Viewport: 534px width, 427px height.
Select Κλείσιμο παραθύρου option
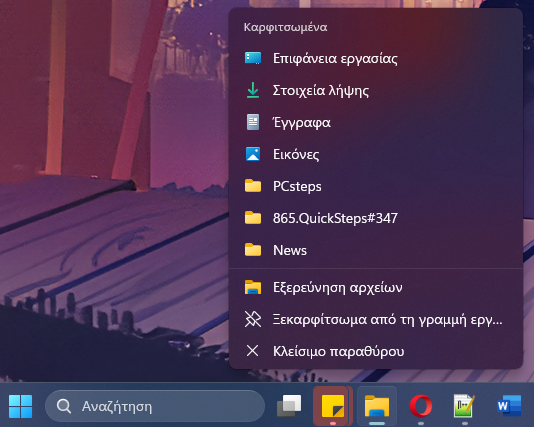tap(376, 351)
